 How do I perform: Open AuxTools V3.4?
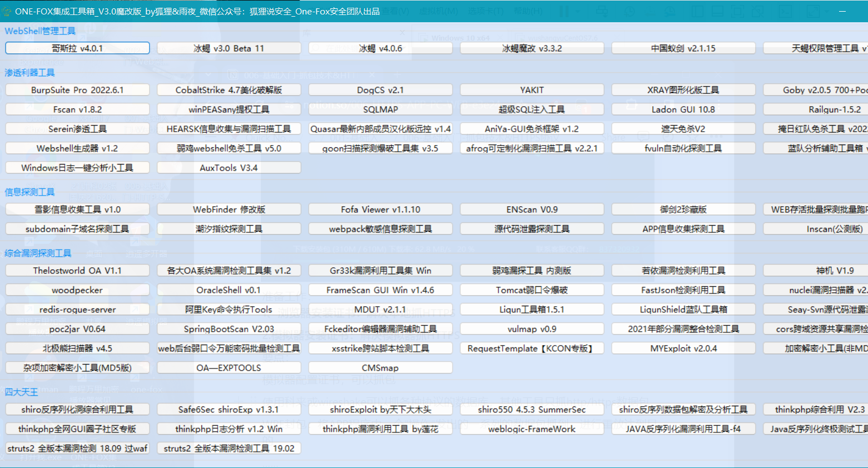click(x=229, y=168)
